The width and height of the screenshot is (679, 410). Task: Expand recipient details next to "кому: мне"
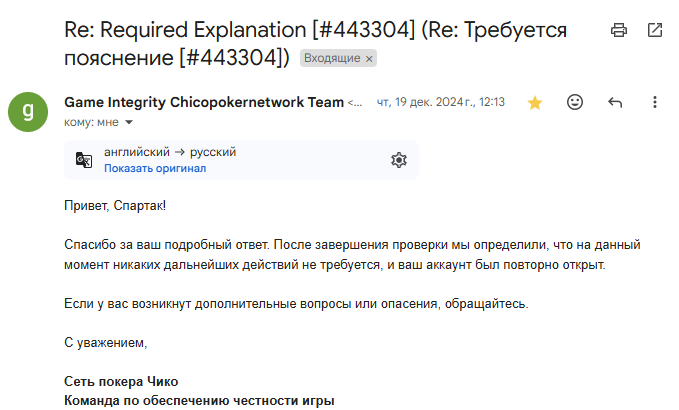128,122
